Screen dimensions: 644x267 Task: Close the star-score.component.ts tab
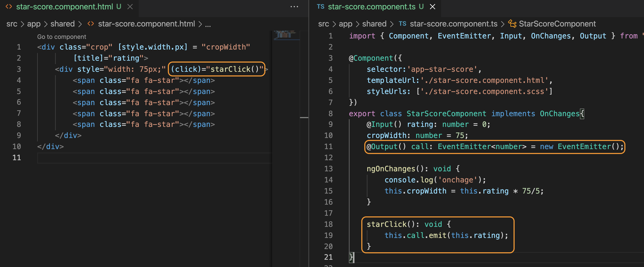tap(432, 7)
